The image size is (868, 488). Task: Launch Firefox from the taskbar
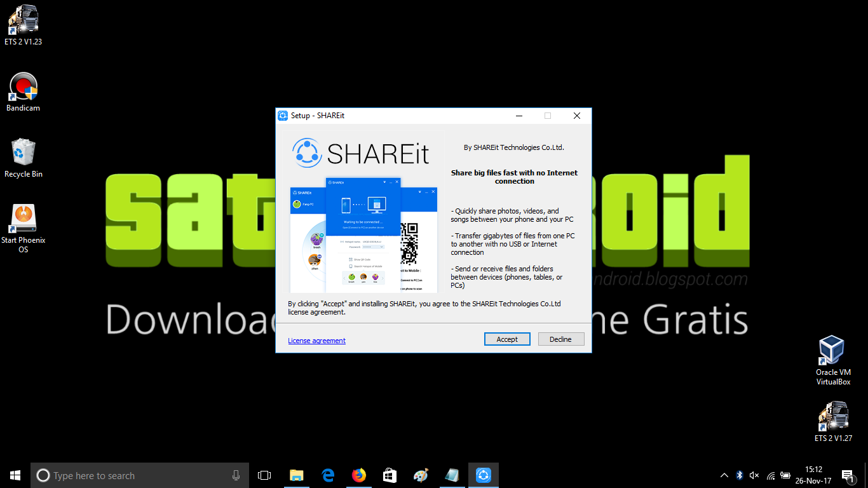359,475
